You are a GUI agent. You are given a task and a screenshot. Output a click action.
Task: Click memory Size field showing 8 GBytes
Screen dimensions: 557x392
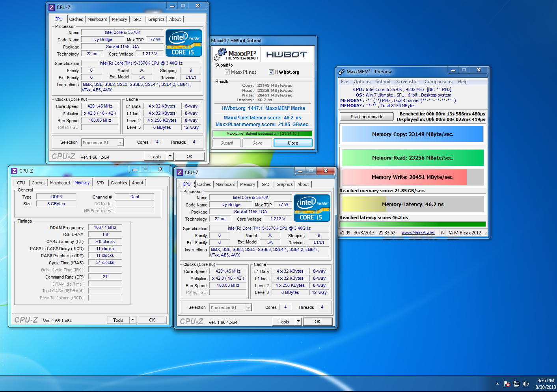[56, 204]
